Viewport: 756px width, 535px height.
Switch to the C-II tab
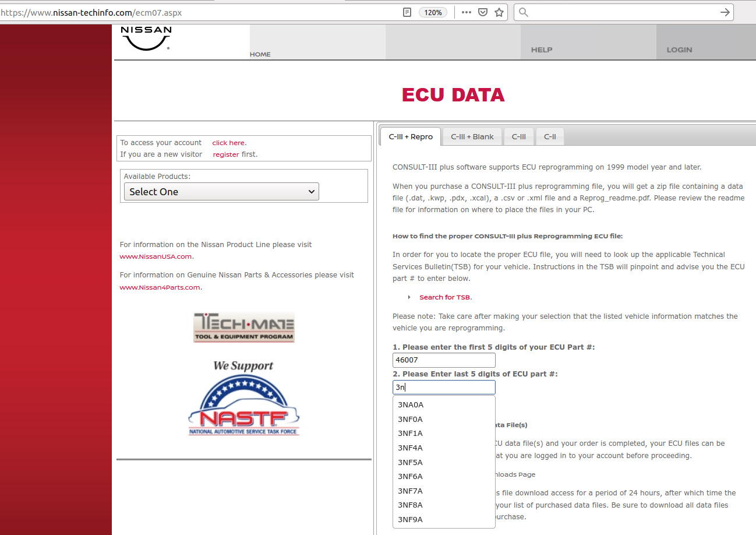coord(550,136)
